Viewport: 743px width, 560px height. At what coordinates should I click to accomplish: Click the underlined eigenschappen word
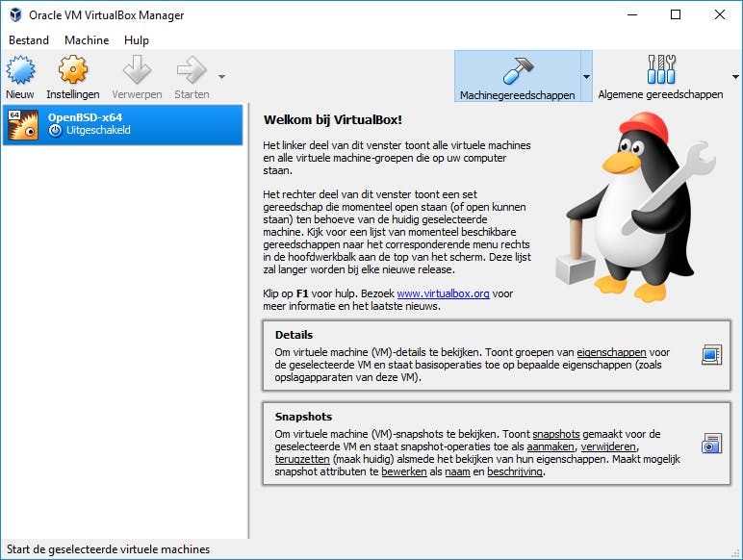pos(611,352)
